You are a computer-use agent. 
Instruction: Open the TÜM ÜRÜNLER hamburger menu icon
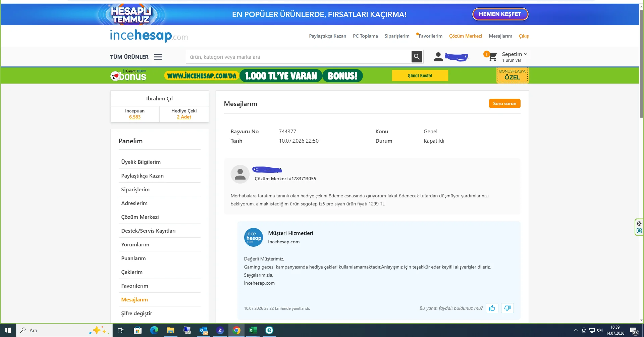tap(158, 57)
